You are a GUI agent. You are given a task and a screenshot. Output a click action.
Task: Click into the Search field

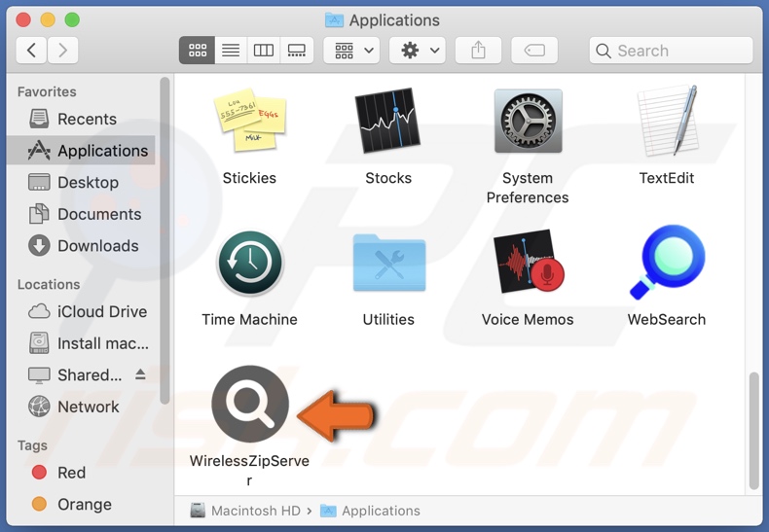(x=671, y=51)
